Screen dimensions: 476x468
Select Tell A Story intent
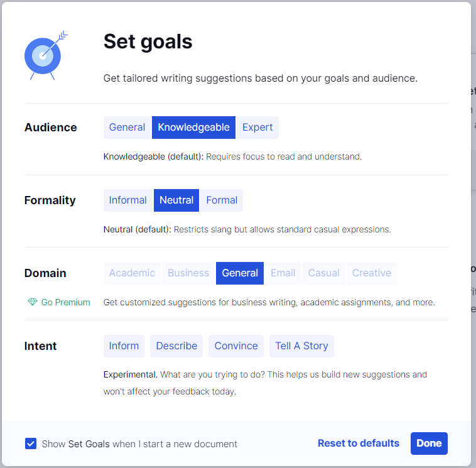point(301,346)
